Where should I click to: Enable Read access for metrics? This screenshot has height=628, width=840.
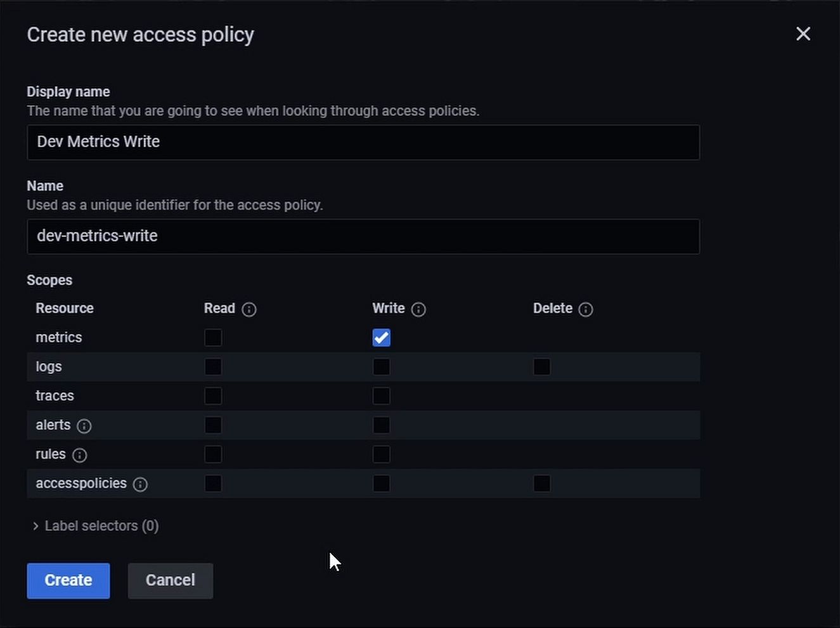(213, 338)
